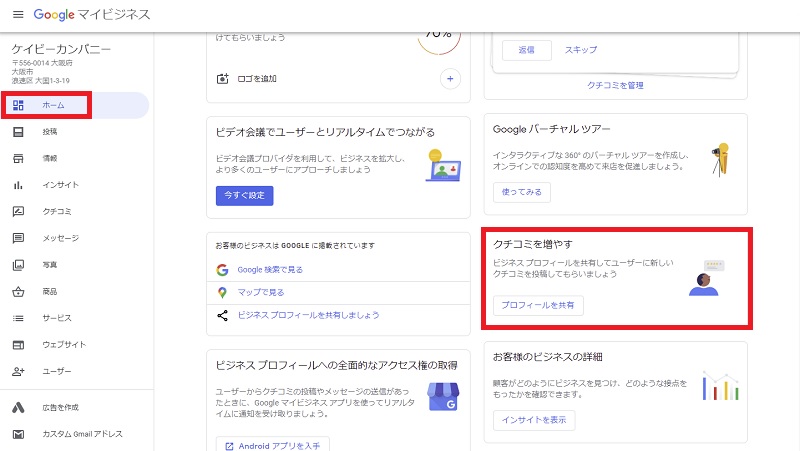This screenshot has height=451, width=800.
Task: Click the ウェブサイト website icon in sidebar
Action: click(x=18, y=345)
